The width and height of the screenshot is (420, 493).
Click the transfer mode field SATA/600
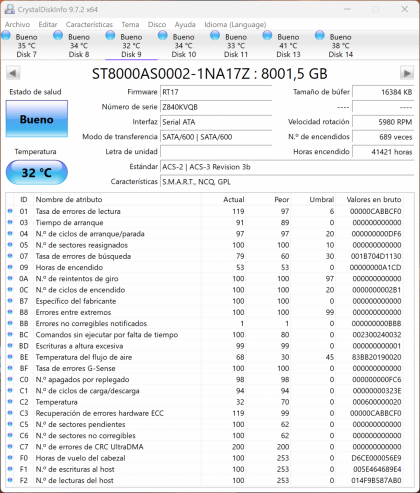click(x=216, y=137)
